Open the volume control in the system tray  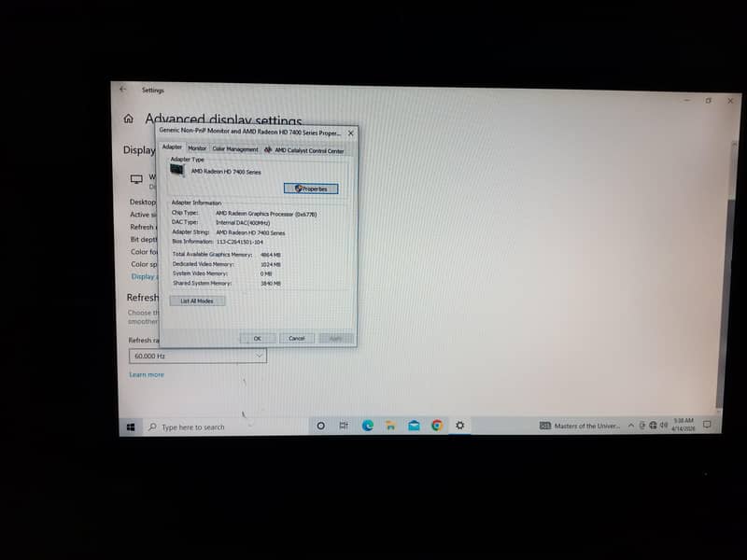tap(664, 426)
